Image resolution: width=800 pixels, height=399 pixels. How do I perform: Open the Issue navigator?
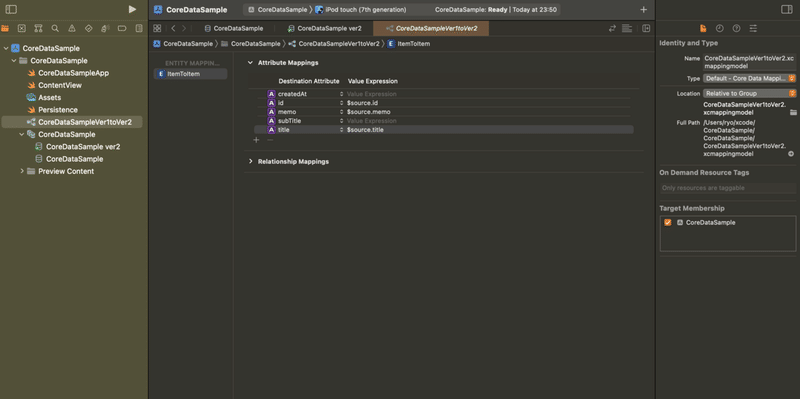tap(72, 29)
